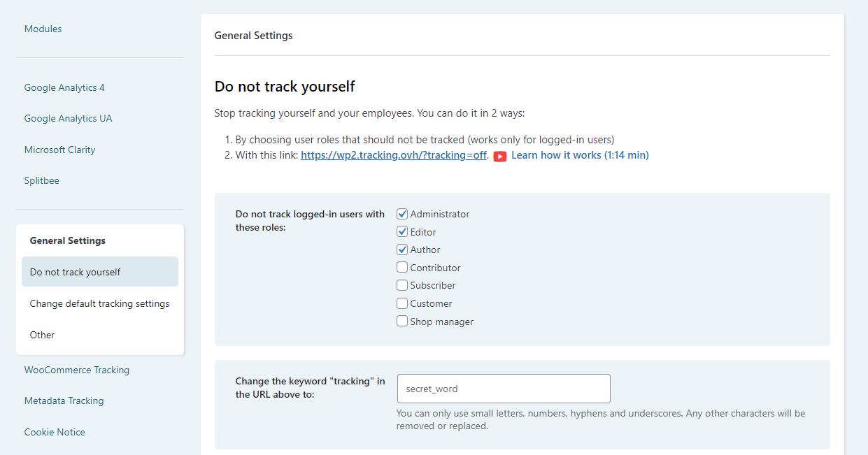Image resolution: width=868 pixels, height=455 pixels.
Task: Check the Customer role checkbox
Action: (x=402, y=303)
